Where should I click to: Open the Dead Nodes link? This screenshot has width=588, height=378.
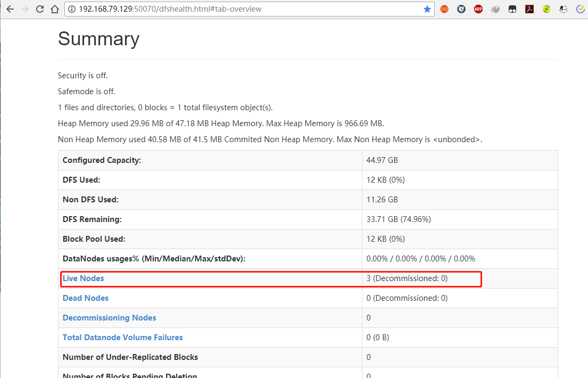[86, 298]
